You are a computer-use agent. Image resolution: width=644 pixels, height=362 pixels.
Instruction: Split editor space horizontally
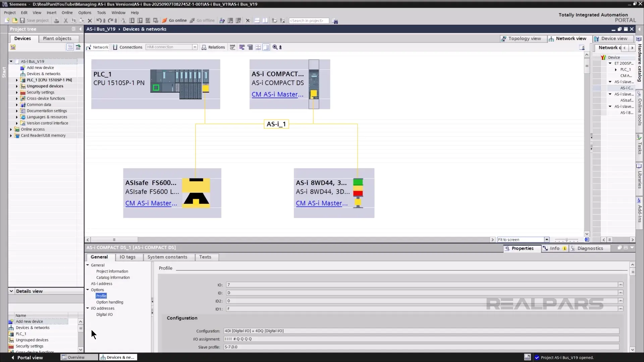click(x=257, y=20)
